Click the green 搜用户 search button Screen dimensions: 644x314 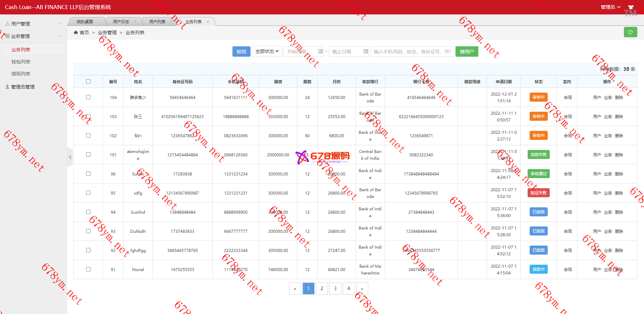[467, 51]
